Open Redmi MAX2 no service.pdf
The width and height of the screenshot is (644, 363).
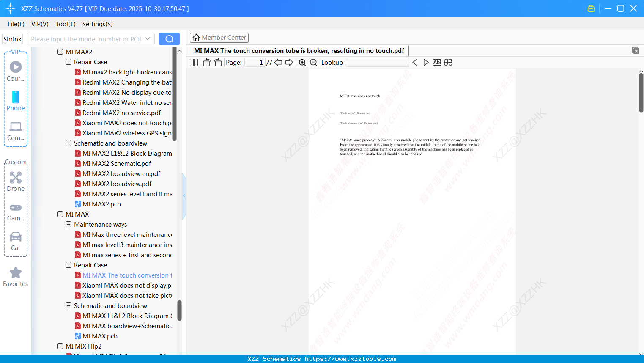click(121, 113)
